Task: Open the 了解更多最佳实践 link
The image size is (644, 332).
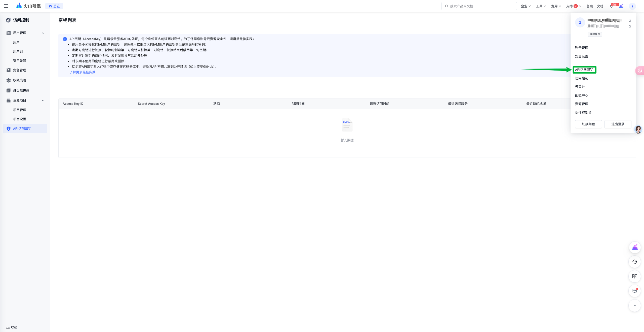Action: [x=83, y=72]
